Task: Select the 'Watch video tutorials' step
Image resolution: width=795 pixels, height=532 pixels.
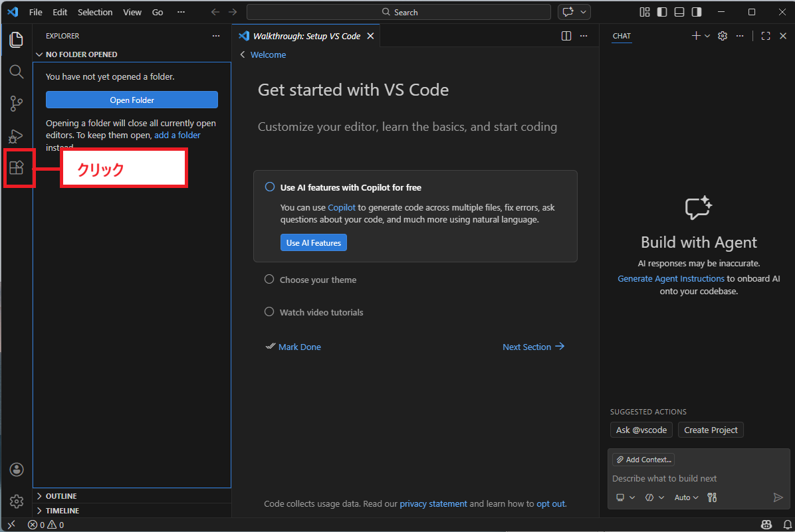Action: (321, 312)
